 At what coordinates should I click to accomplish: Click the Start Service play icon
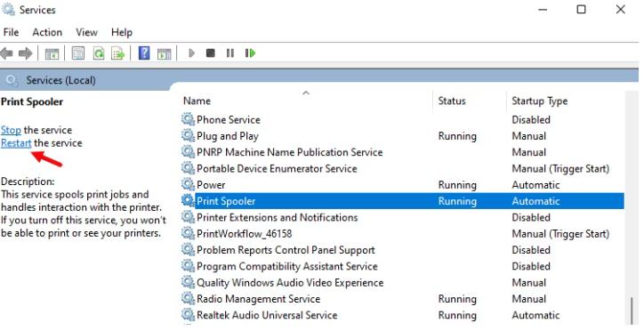pos(191,53)
